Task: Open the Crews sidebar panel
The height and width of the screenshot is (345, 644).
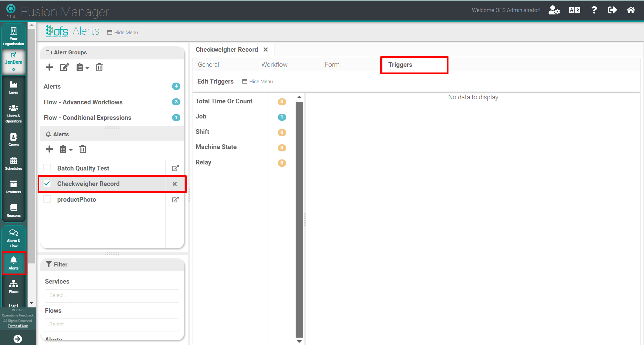Action: pos(13,139)
